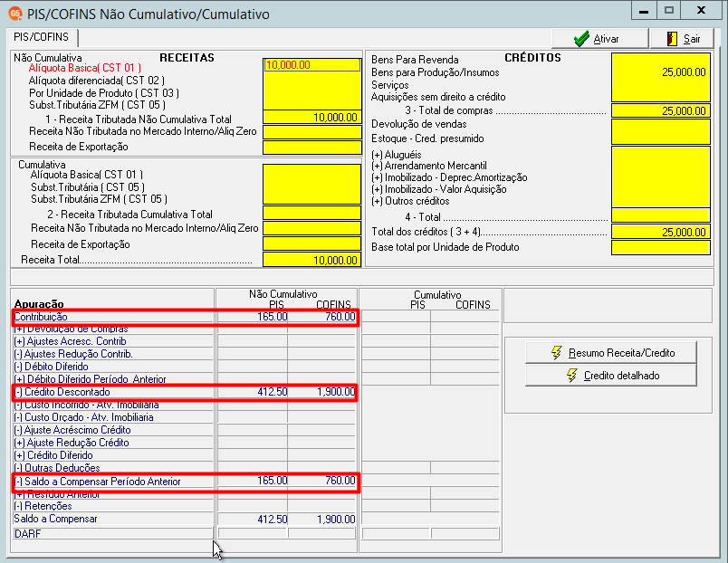Click Saldo a Compensar Período Anterior COFINS 760.00
Viewport: 728px width, 563px height.
(x=340, y=481)
